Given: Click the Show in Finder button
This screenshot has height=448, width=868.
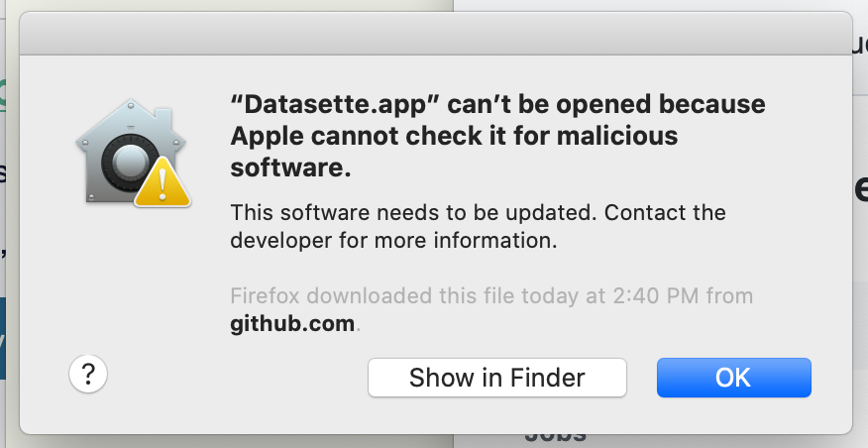Looking at the screenshot, I should (497, 378).
